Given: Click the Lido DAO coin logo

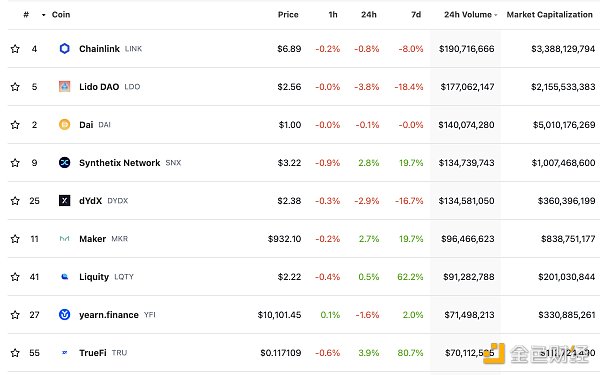Looking at the screenshot, I should [64, 86].
